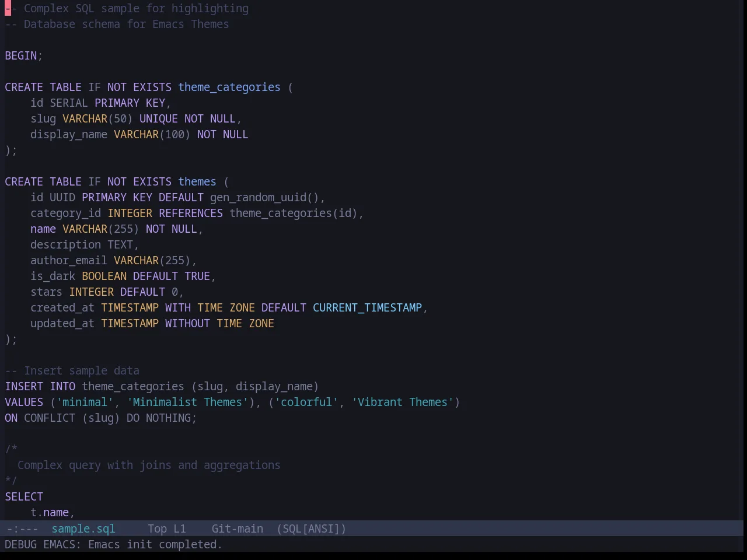Click the Git-main indicator in mode line
This screenshot has width=747, height=560.
[238, 528]
